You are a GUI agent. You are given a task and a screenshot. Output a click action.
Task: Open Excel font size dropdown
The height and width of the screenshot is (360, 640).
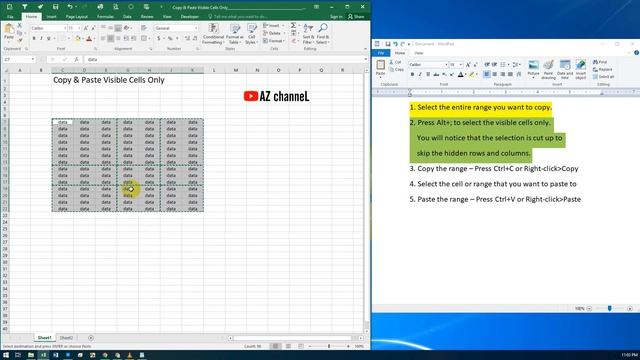pyautogui.click(x=79, y=28)
